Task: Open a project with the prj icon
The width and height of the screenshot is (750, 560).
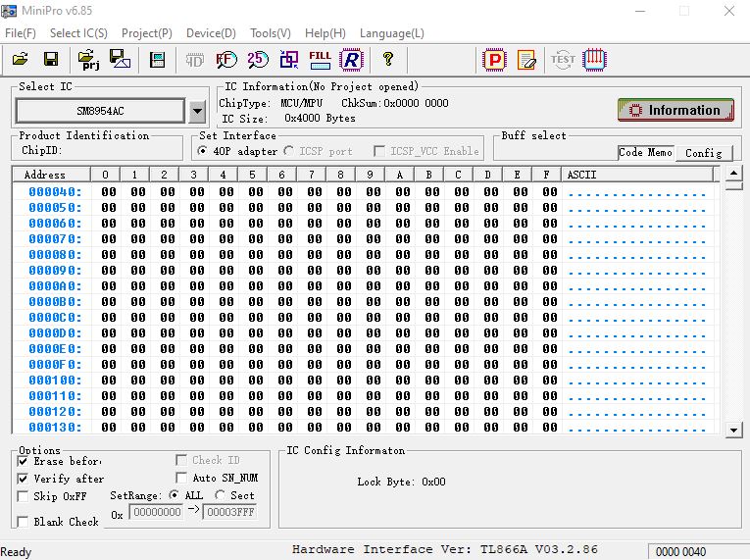Action: 89,60
